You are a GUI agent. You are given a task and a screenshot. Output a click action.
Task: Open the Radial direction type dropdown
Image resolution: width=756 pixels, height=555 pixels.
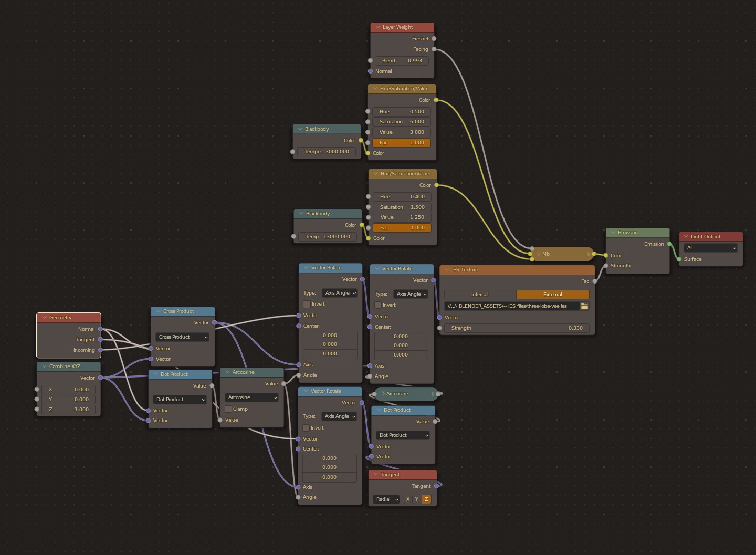coord(386,499)
